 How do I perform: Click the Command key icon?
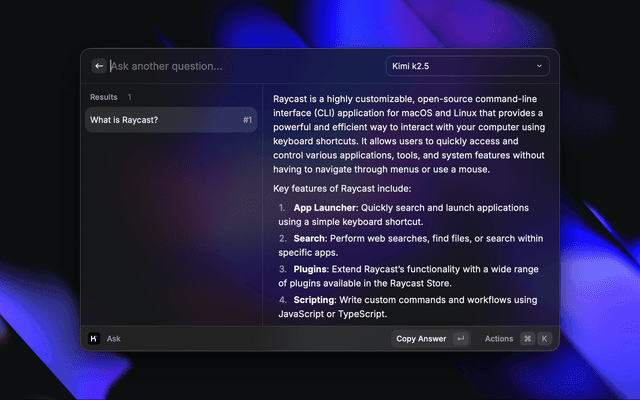(527, 339)
